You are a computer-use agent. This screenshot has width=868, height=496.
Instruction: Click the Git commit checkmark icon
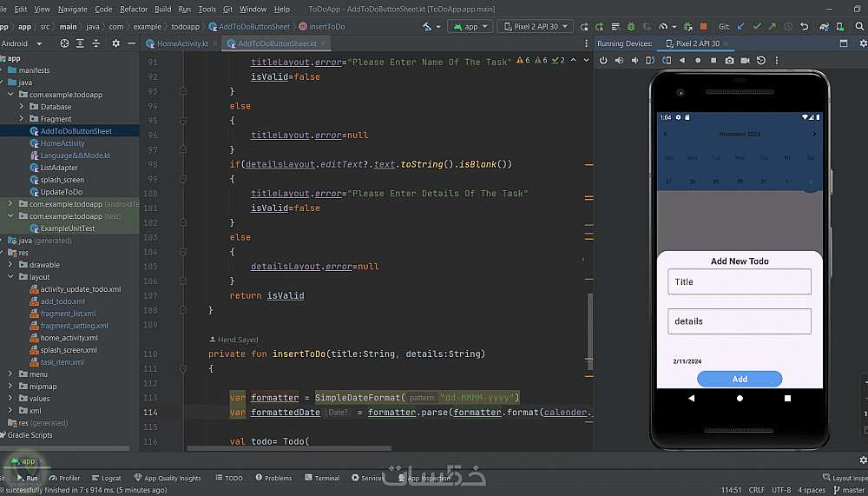757,27
